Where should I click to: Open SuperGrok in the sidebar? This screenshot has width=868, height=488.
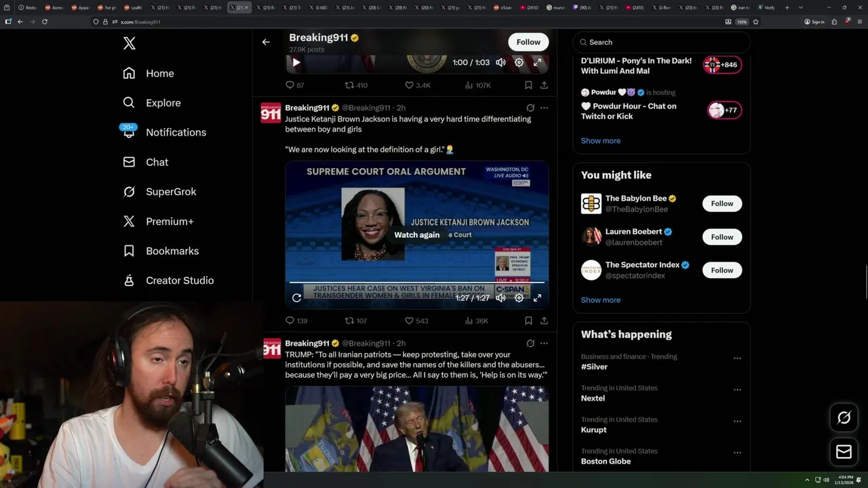(x=160, y=192)
